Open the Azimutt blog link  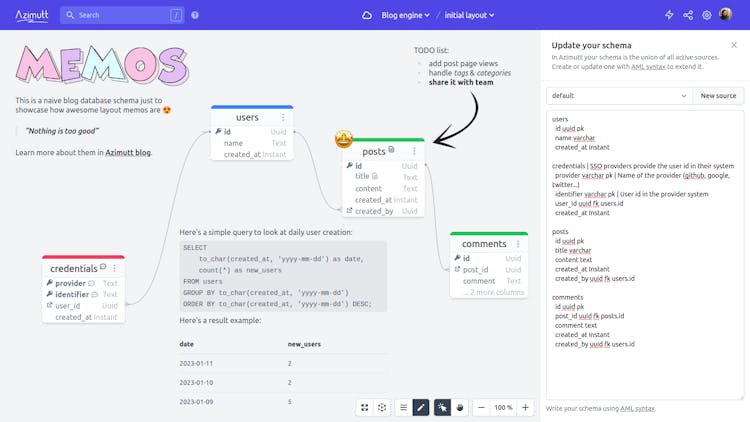point(128,153)
